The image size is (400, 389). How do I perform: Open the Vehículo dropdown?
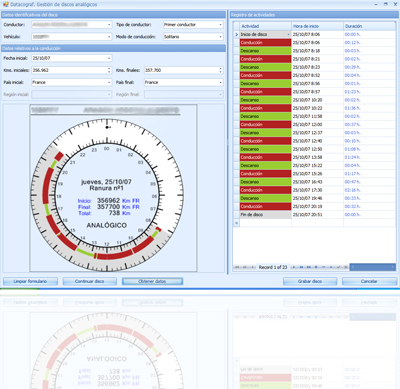109,37
